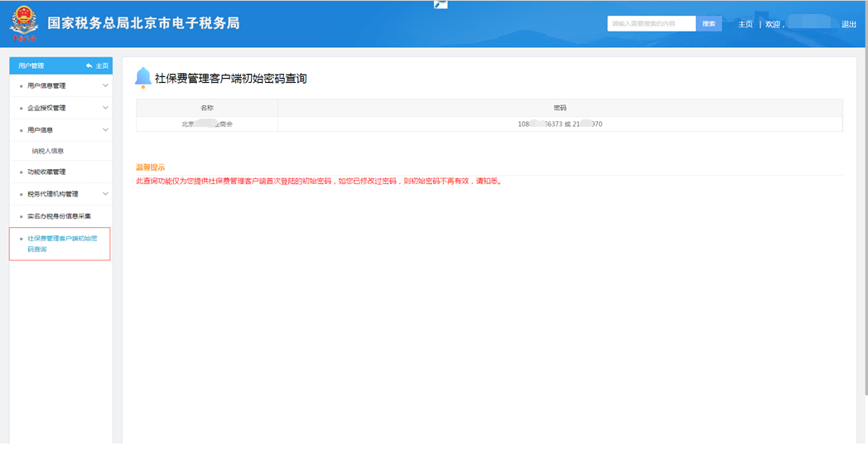Click the back arrow icon in sidebar header
The width and height of the screenshot is (868, 451).
tap(89, 65)
